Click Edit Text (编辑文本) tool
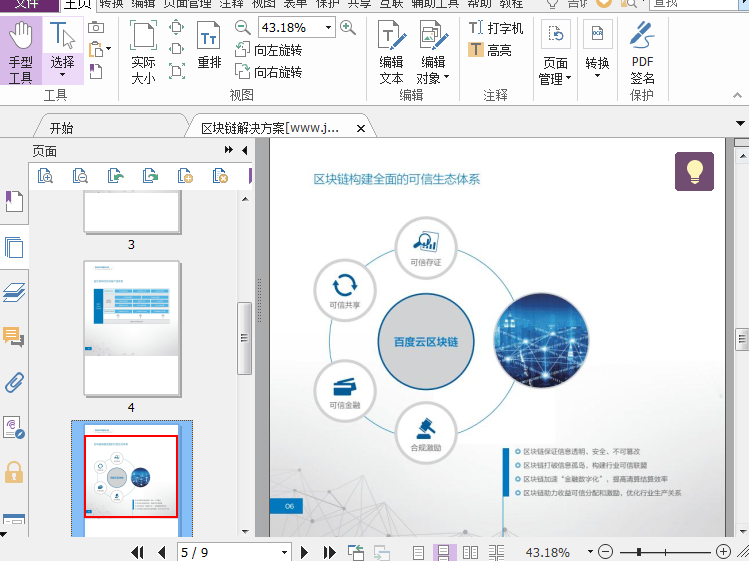Image resolution: width=749 pixels, height=561 pixels. point(392,52)
